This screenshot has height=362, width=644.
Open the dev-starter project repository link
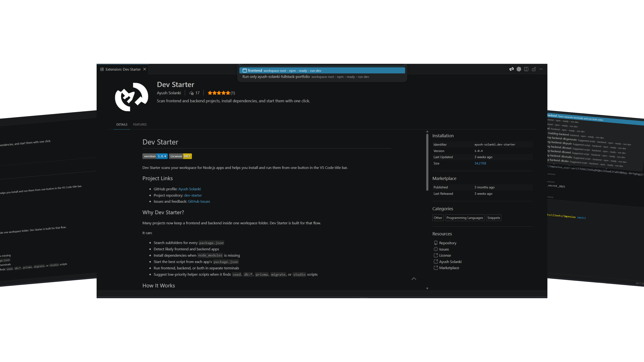pos(193,195)
